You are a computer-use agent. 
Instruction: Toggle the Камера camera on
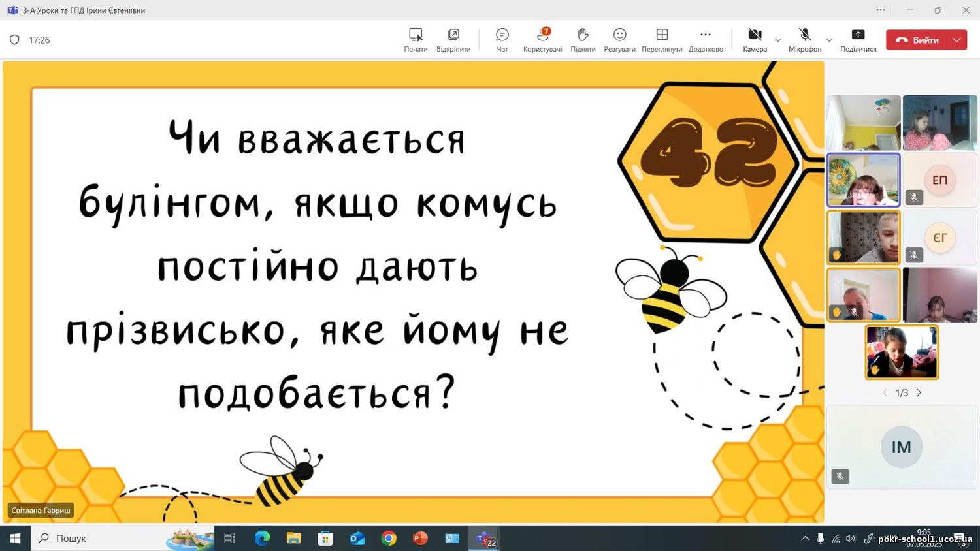point(755,40)
